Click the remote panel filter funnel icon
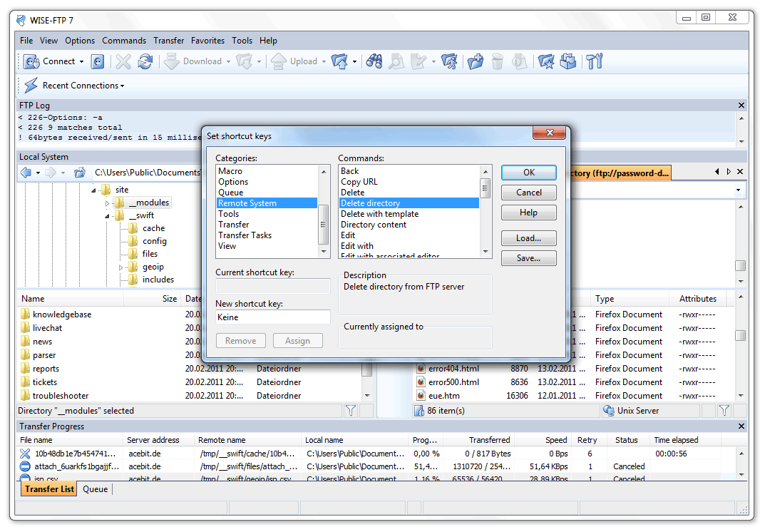Image resolution: width=765 pixels, height=532 pixels. [x=724, y=411]
